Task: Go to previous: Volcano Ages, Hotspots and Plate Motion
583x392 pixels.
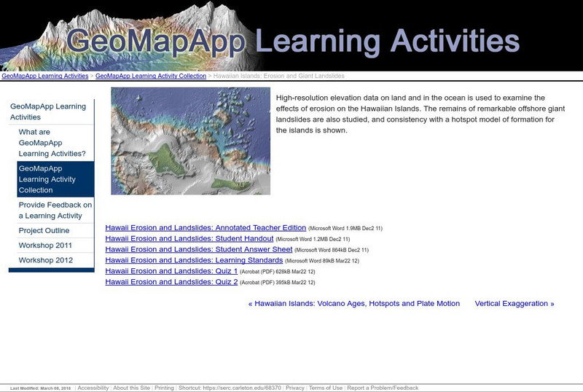Action: click(x=354, y=304)
